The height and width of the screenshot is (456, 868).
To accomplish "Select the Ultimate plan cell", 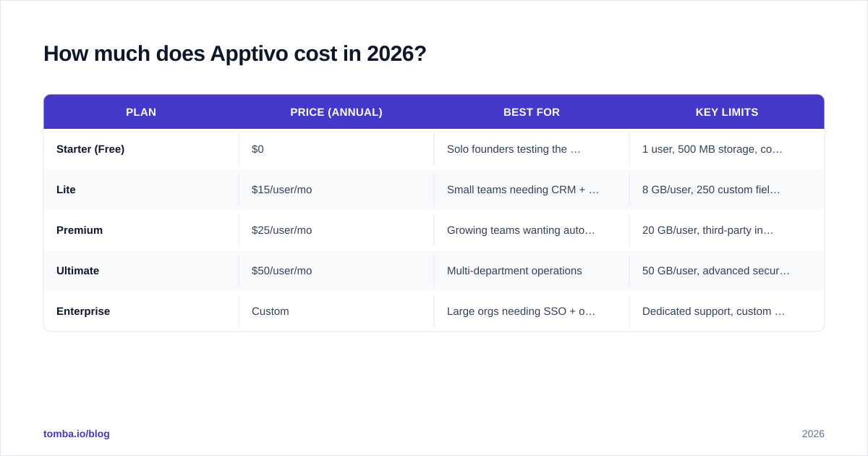I will [x=141, y=271].
